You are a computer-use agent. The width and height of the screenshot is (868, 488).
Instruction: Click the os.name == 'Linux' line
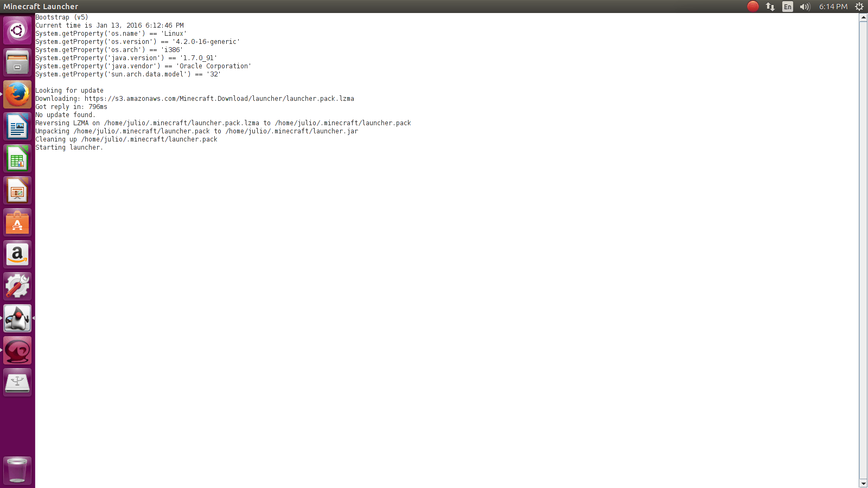pyautogui.click(x=111, y=34)
